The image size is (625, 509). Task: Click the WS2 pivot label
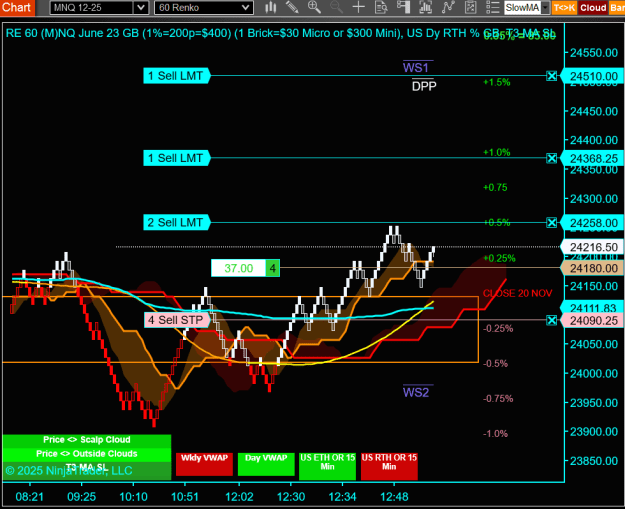coord(416,393)
